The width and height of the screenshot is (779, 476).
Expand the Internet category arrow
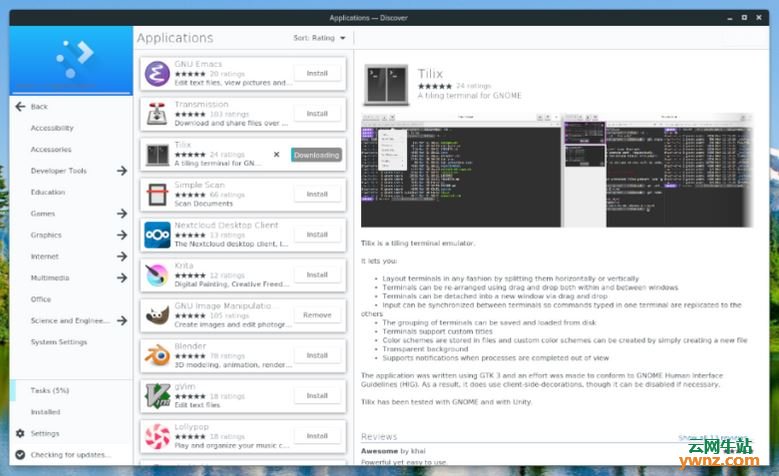122,256
